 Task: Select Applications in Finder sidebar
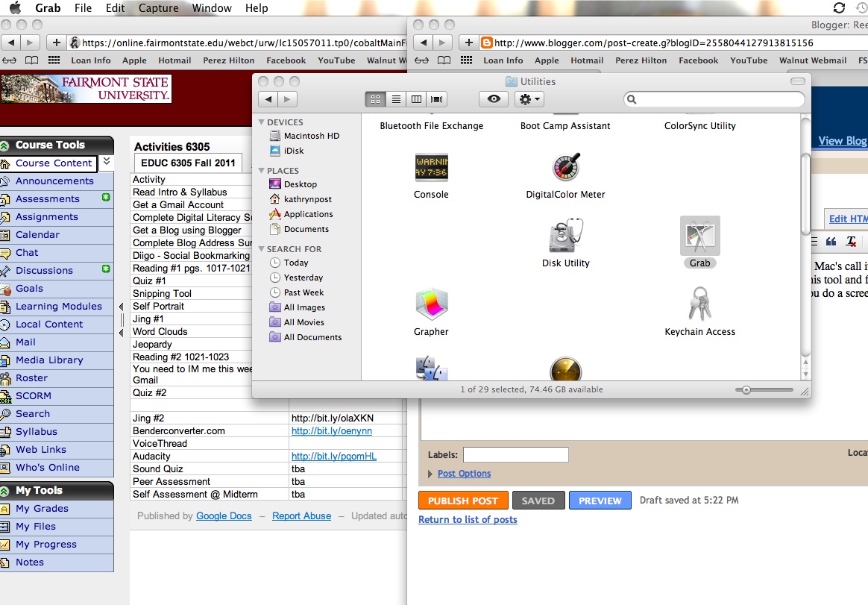(x=301, y=214)
